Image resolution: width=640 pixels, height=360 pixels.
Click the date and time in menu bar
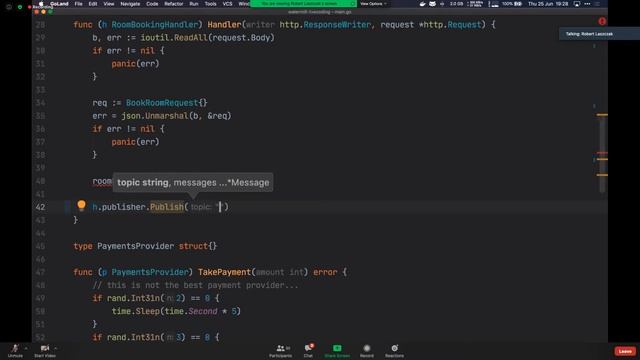point(548,4)
